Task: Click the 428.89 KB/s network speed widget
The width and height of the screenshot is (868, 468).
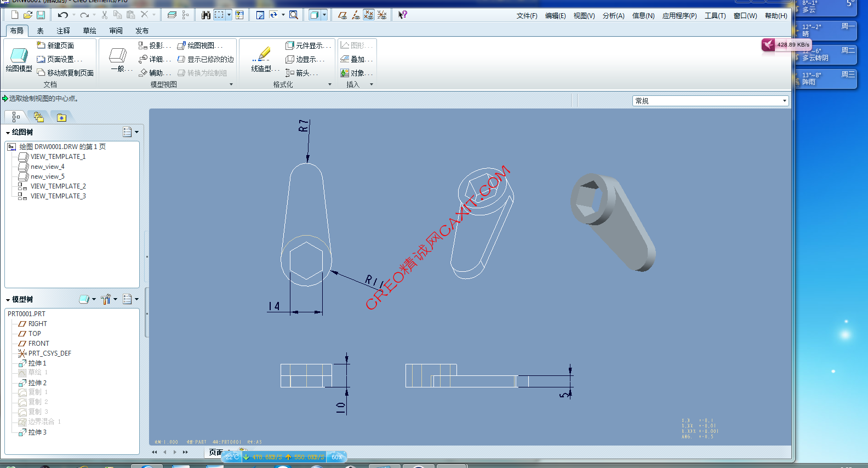Action: [x=786, y=45]
